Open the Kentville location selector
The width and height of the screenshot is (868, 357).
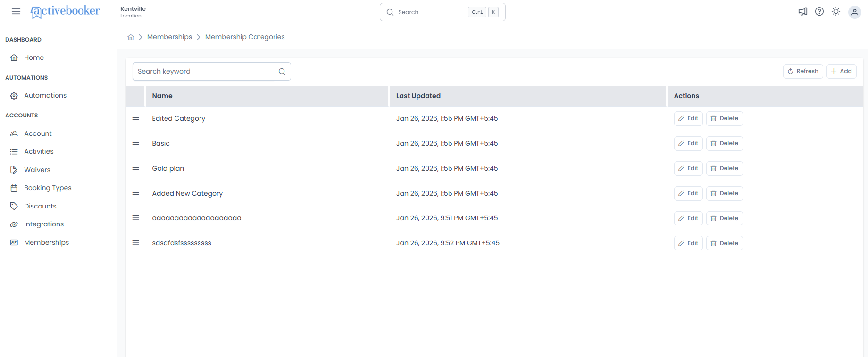click(133, 12)
